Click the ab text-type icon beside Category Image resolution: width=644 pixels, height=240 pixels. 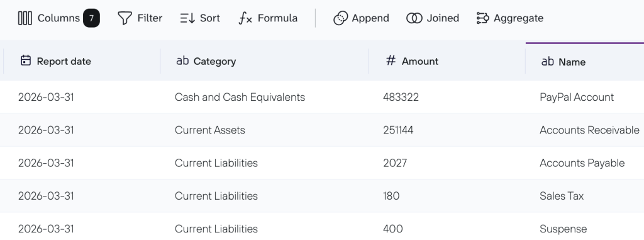tap(182, 61)
